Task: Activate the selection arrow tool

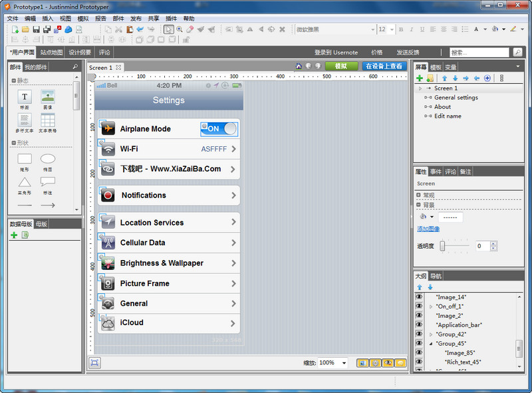Action: tap(168, 29)
